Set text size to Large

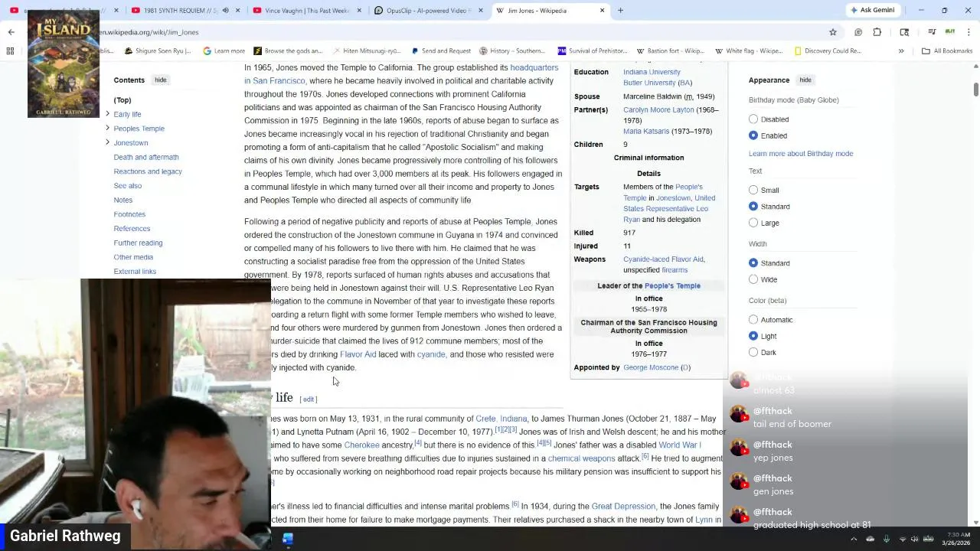click(753, 223)
